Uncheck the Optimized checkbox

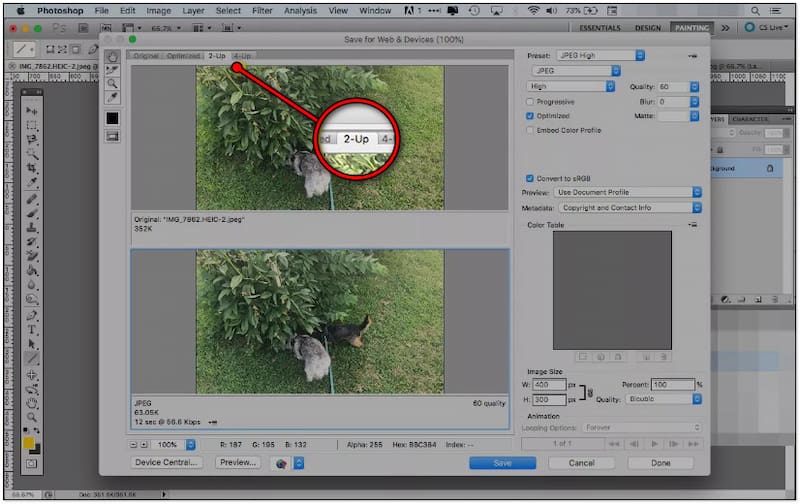click(x=530, y=116)
